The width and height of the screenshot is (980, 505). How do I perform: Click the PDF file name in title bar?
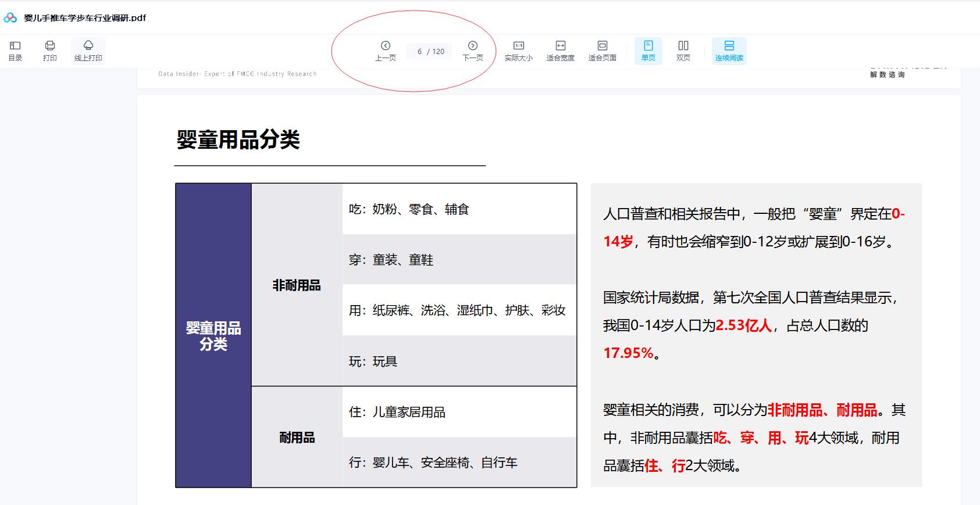point(85,18)
